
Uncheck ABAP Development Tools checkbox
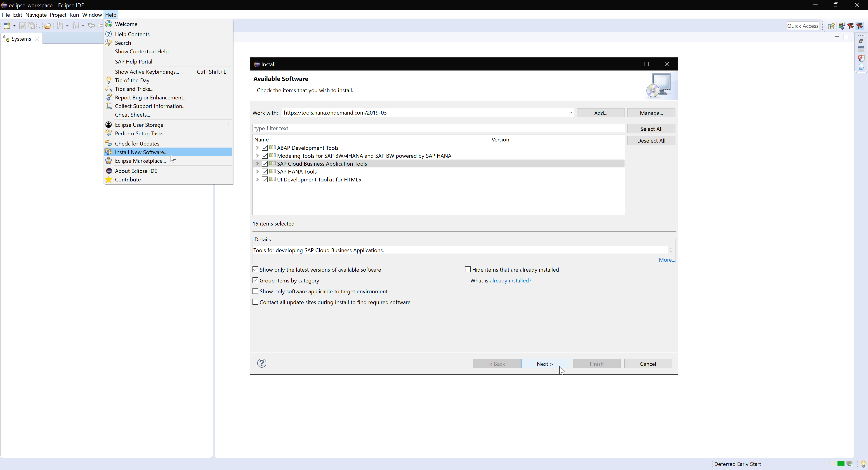tap(264, 148)
